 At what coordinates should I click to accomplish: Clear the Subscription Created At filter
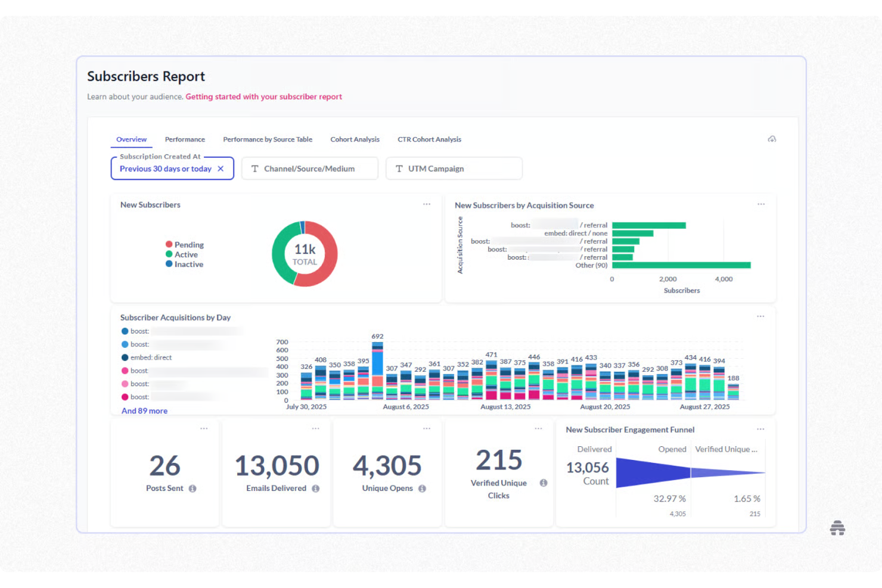[x=221, y=169]
